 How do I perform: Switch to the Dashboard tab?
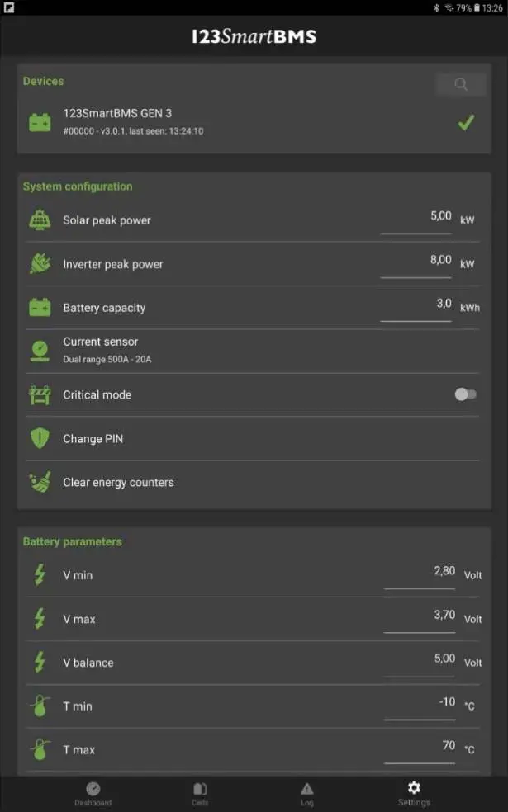point(93,794)
